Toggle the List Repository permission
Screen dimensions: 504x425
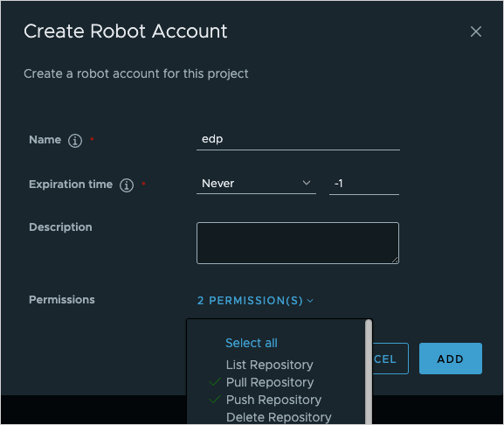pos(269,365)
